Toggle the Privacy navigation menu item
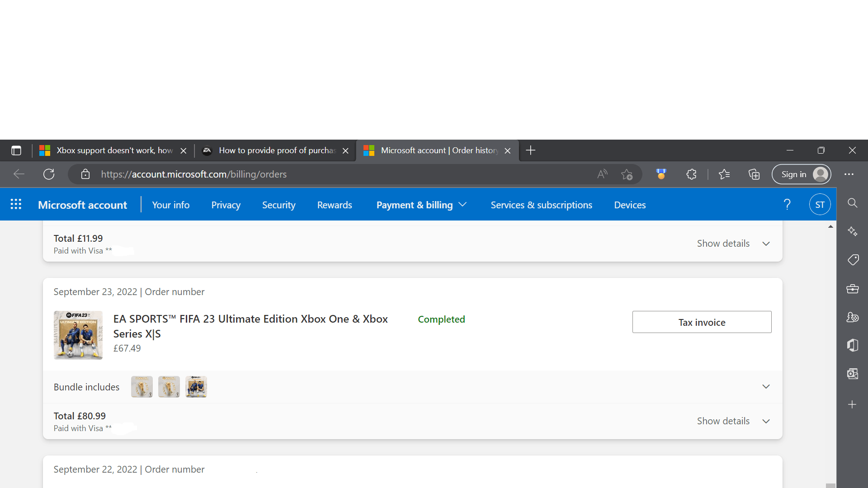This screenshot has width=868, height=488. 226,204
